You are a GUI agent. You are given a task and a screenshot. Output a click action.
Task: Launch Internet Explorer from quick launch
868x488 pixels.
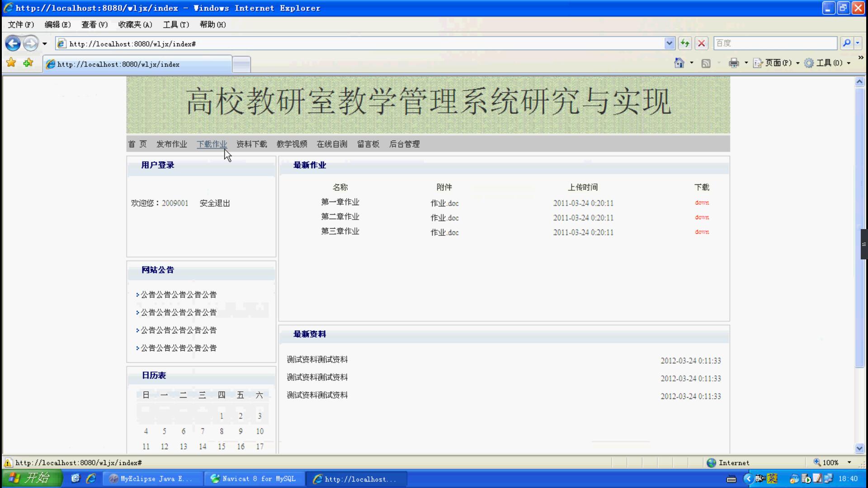point(91,478)
